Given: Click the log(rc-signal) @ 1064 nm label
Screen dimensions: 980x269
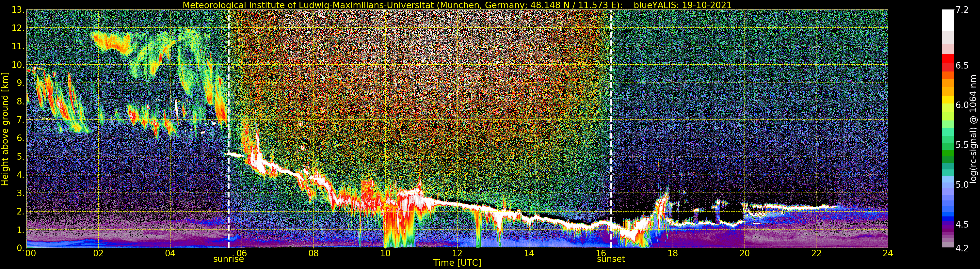Looking at the screenshot, I should (973, 129).
